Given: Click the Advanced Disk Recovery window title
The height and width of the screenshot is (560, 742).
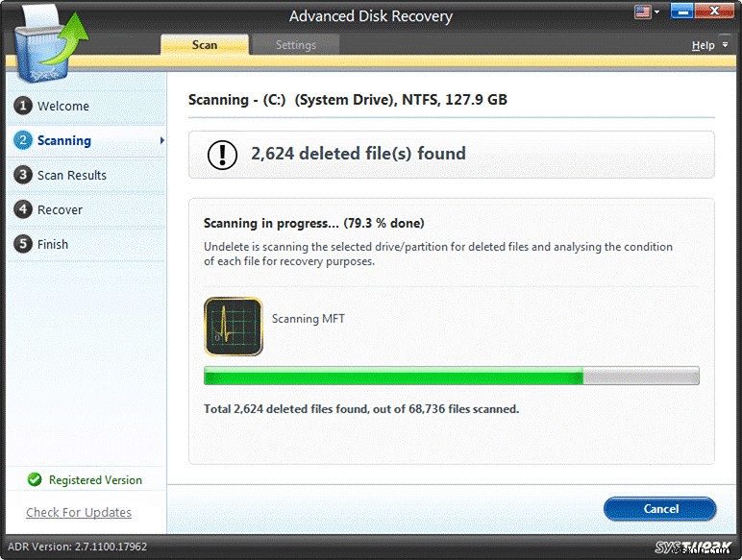Looking at the screenshot, I should click(371, 16).
